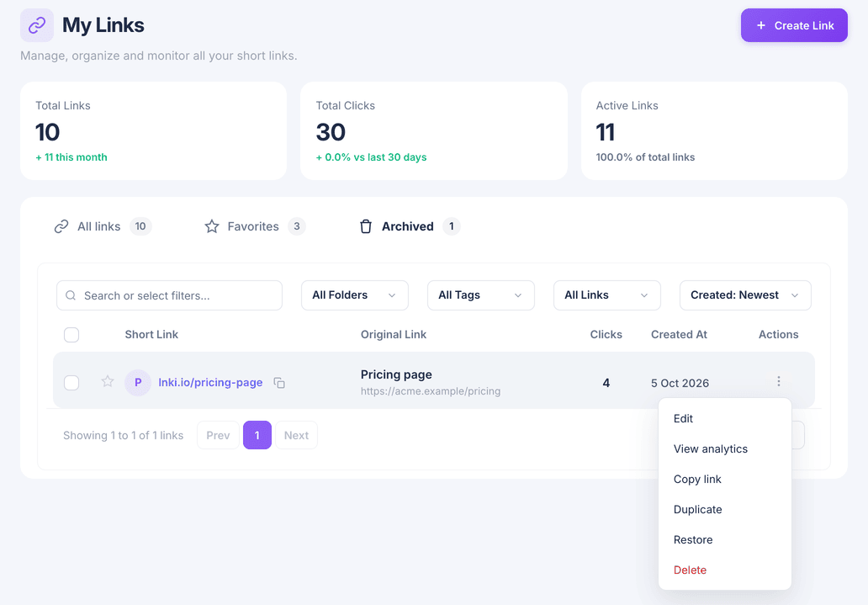Choose Copy link from the menu
Viewport: 868px width, 605px height.
[725, 480]
